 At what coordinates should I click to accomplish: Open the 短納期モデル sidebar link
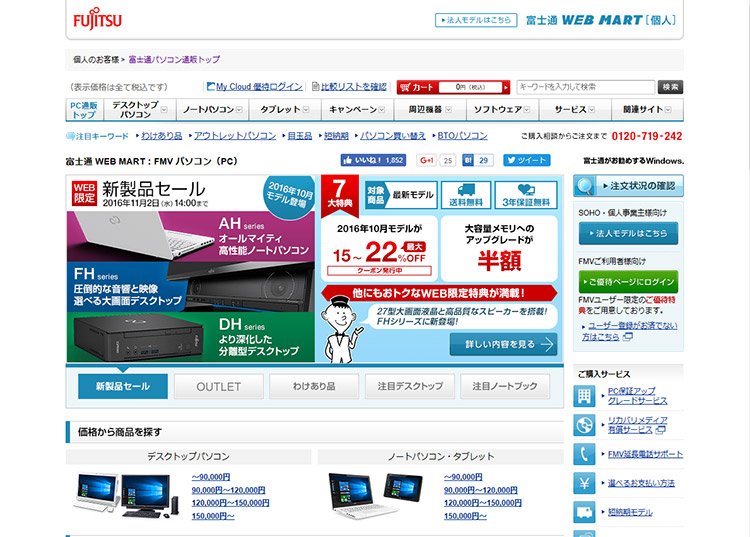630,513
